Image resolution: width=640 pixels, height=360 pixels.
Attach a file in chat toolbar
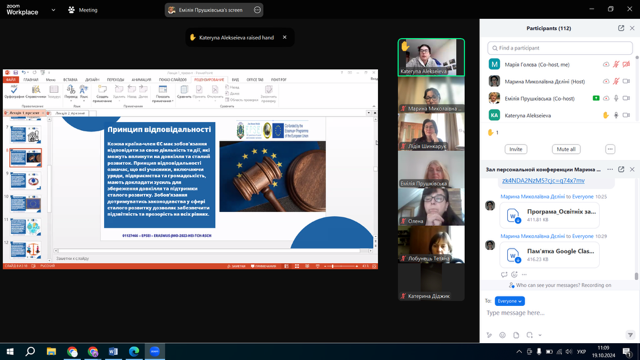coord(516,335)
